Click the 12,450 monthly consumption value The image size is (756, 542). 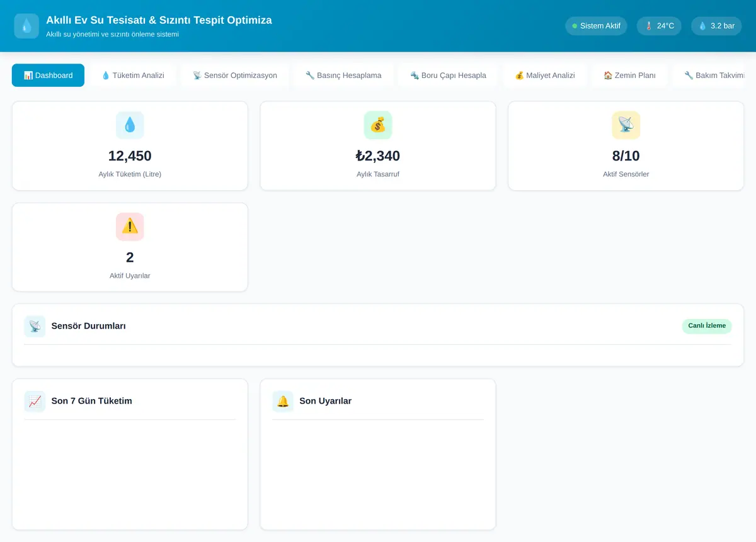130,156
